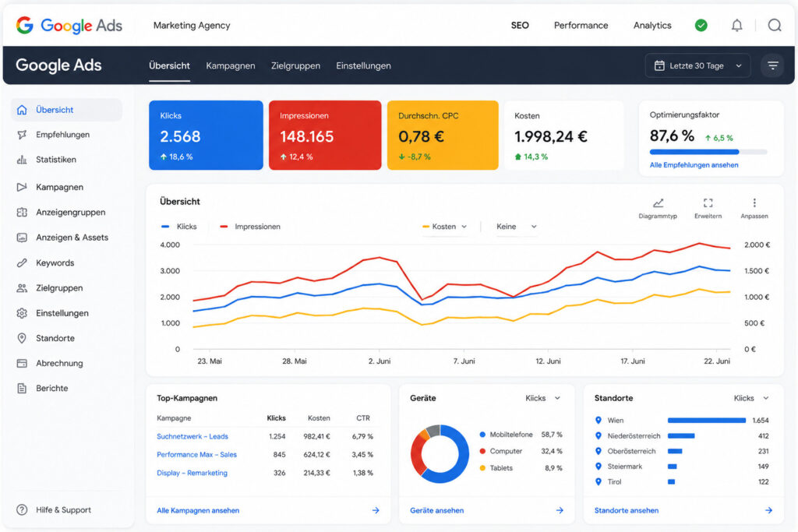Viewport: 798px width, 532px height.
Task: Click the Tirol location row
Action: [x=682, y=481]
